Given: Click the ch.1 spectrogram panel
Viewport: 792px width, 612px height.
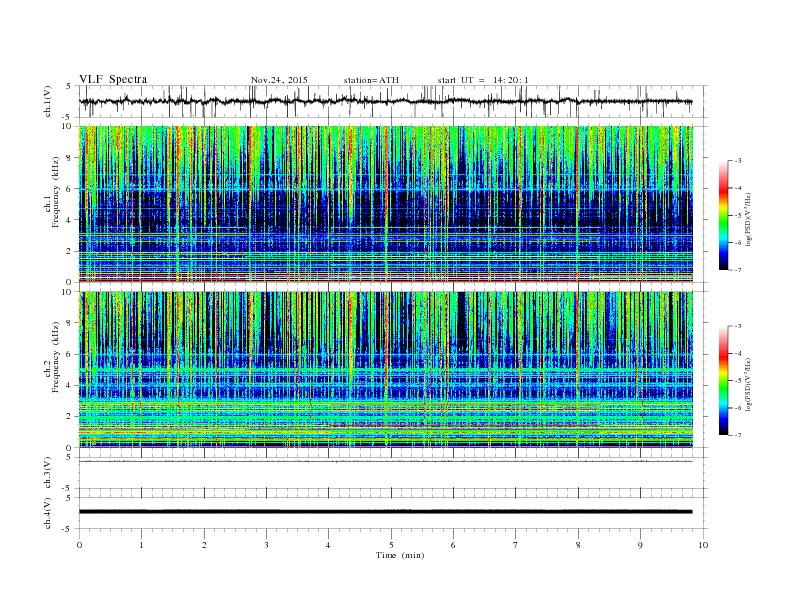Looking at the screenshot, I should tap(386, 204).
